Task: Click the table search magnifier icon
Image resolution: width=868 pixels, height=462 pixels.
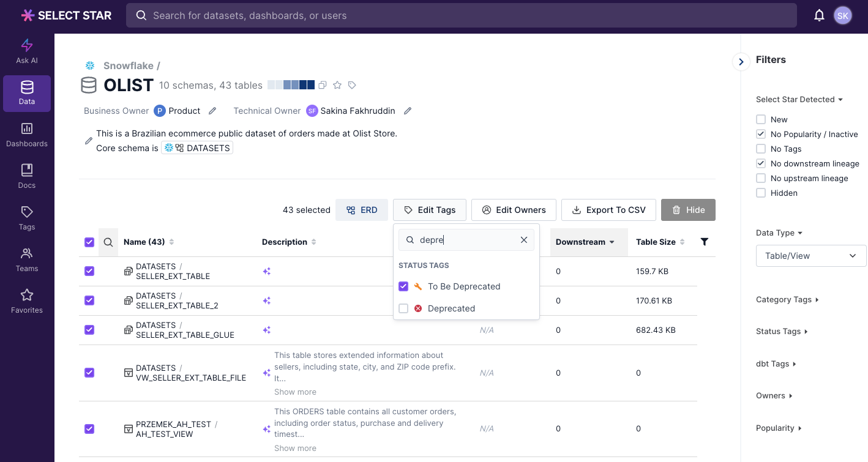Action: pyautogui.click(x=108, y=242)
